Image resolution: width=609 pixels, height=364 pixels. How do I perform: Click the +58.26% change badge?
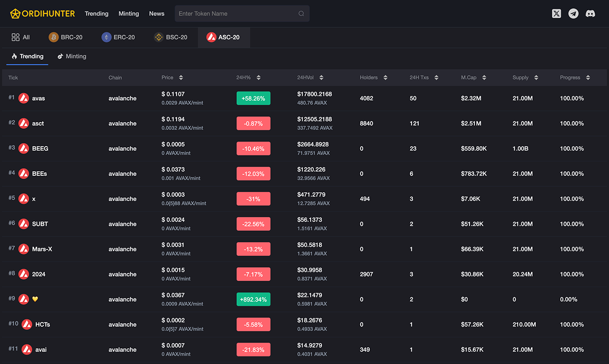tap(253, 98)
